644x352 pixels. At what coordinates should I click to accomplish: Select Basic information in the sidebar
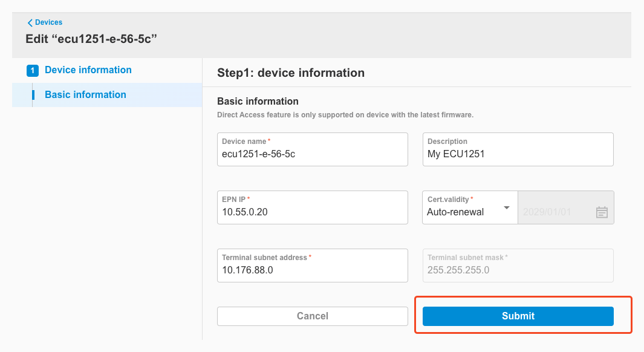(85, 94)
